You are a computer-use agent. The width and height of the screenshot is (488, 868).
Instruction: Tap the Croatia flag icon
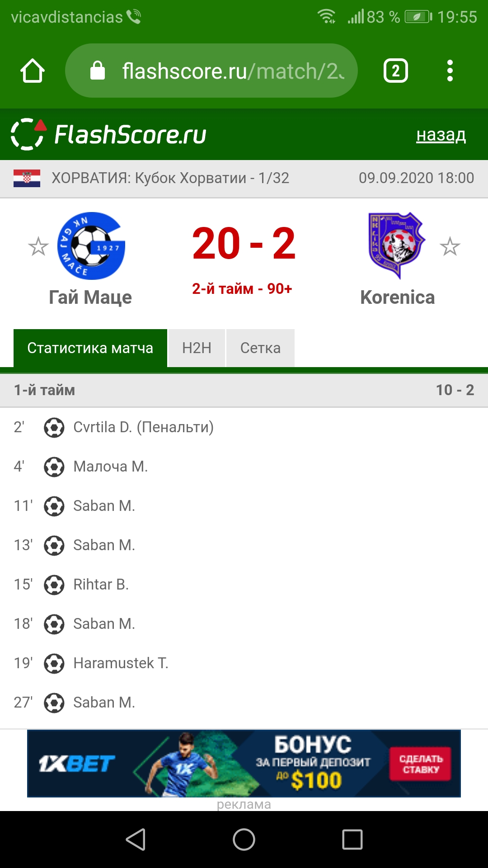pos(27,178)
